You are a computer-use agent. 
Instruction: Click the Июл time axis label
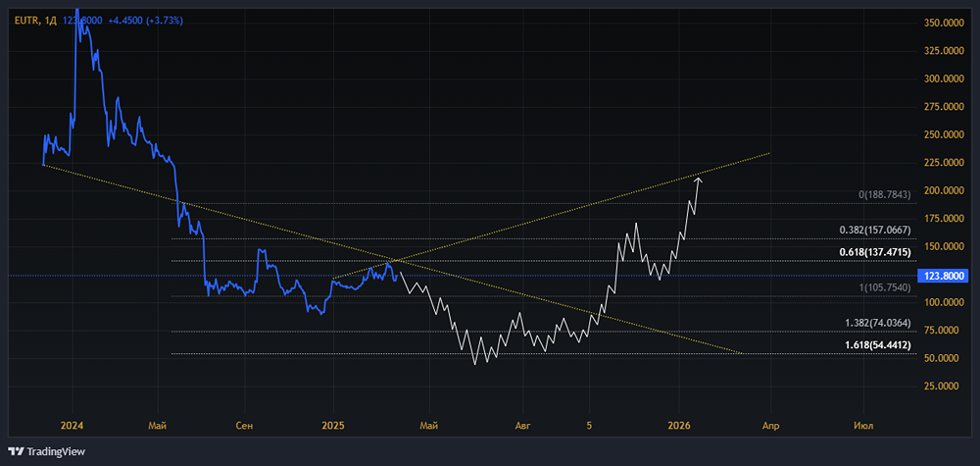[x=863, y=426]
